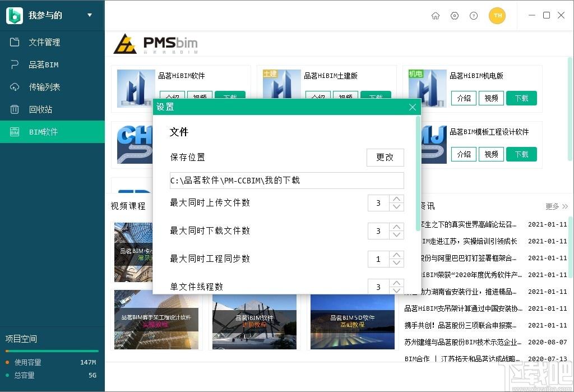Click 介绍 for 品茗HiBIM机电版
574x392 pixels.
[x=464, y=98]
